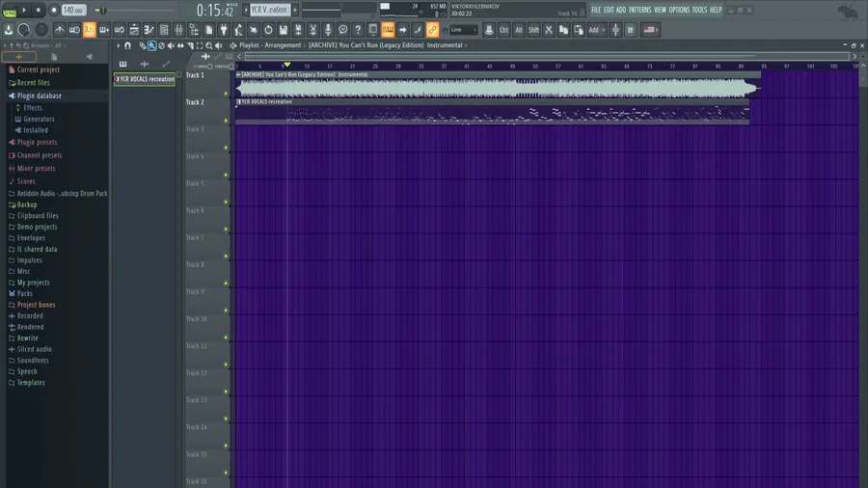Click the transport Play button
The width and height of the screenshot is (868, 488).
coord(24,10)
